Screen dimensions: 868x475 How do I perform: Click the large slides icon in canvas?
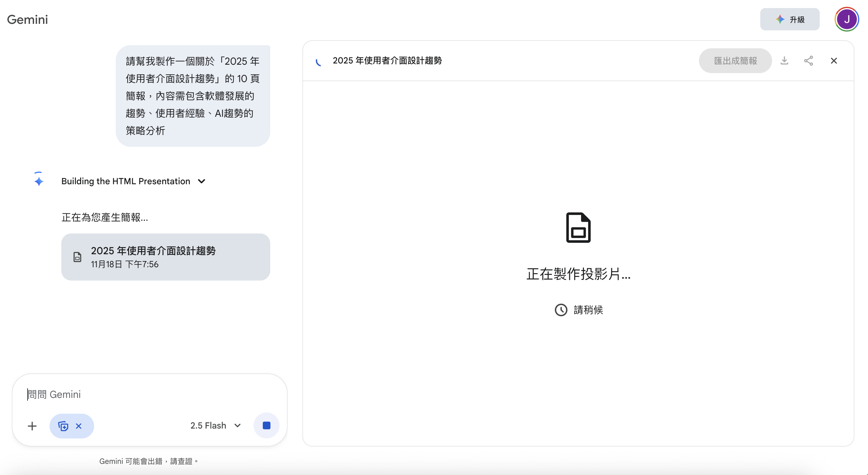click(578, 228)
